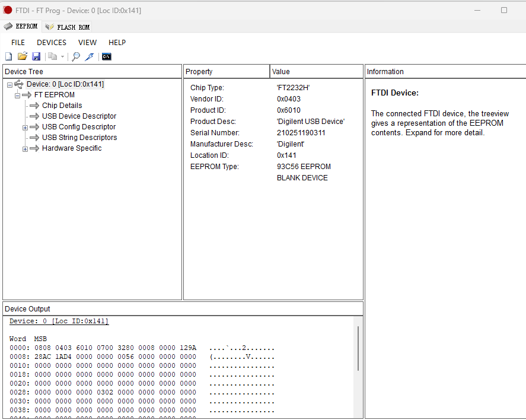Collapse the FT EEPROM tree node

[x=17, y=96]
